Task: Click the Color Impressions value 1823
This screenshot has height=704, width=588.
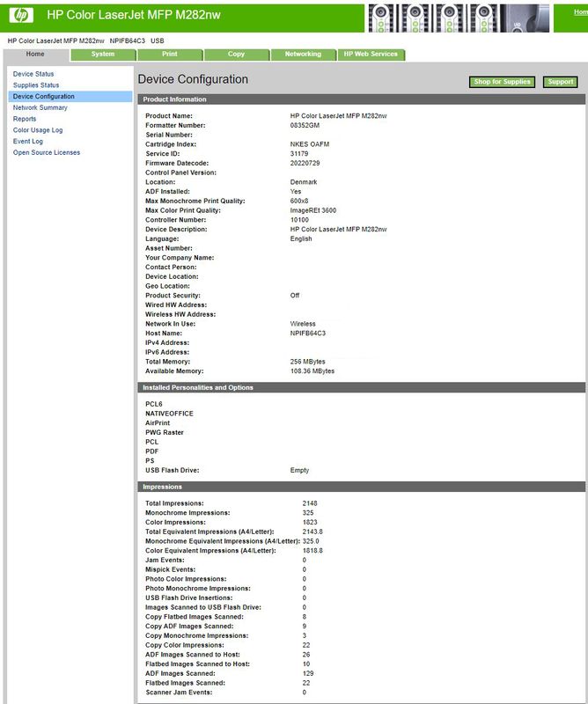Action: click(x=310, y=522)
